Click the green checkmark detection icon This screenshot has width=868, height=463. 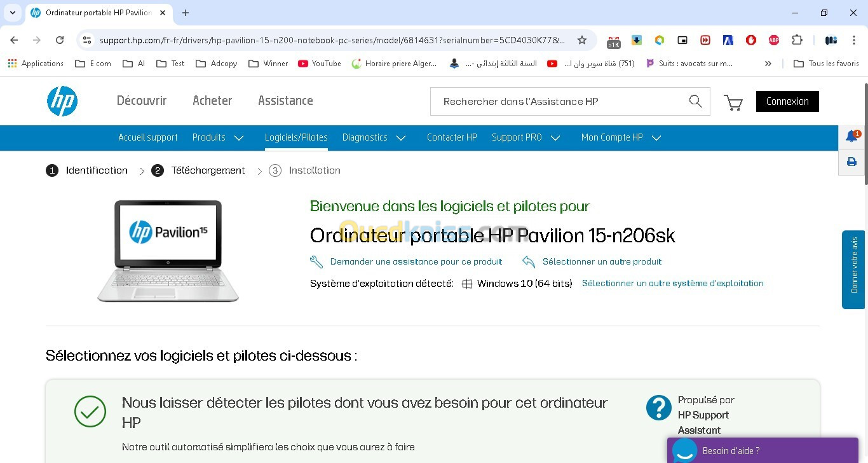click(x=90, y=411)
